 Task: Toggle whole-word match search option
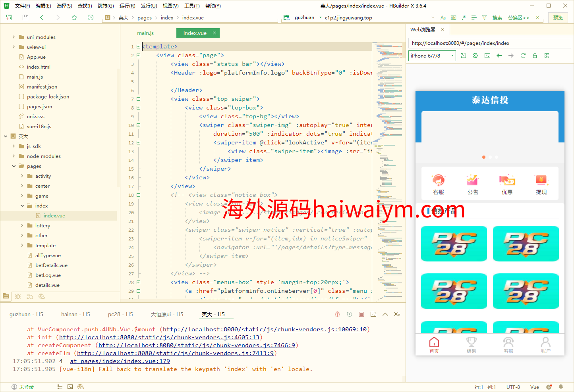click(453, 17)
